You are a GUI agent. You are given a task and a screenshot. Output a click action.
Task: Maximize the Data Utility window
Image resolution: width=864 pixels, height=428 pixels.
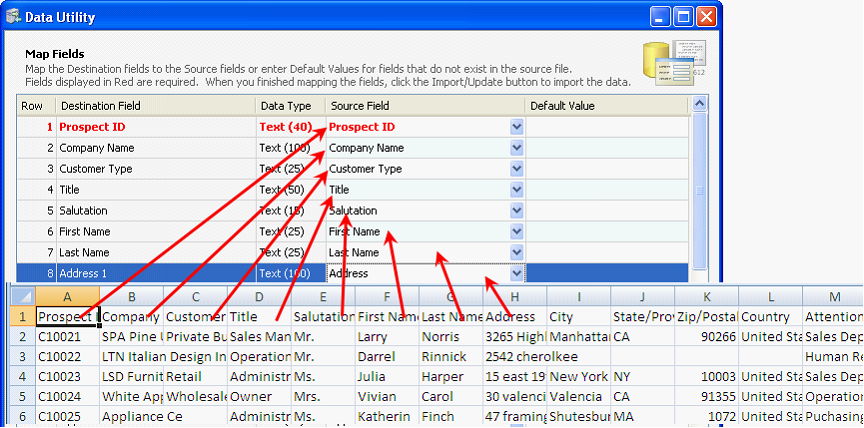pyautogui.click(x=684, y=16)
